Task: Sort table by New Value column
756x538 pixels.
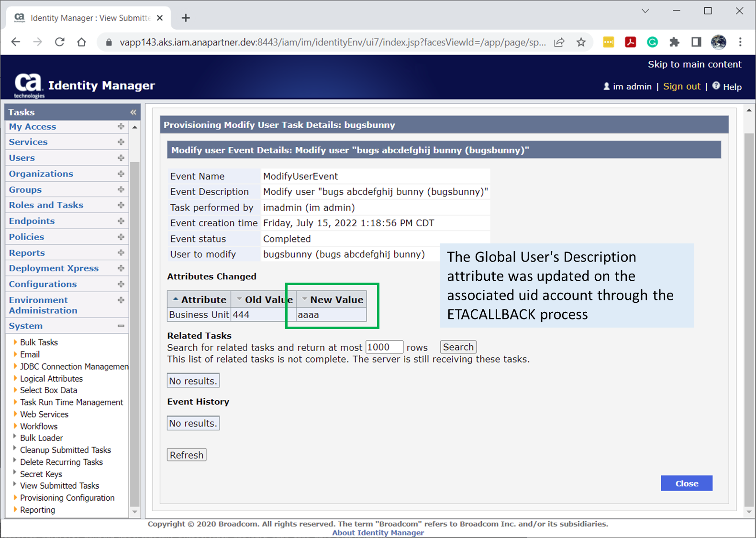Action: click(x=336, y=300)
